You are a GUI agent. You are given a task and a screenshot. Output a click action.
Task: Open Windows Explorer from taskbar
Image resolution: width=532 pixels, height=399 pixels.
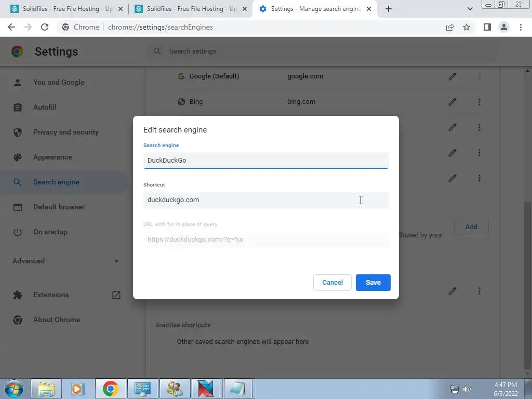point(46,389)
